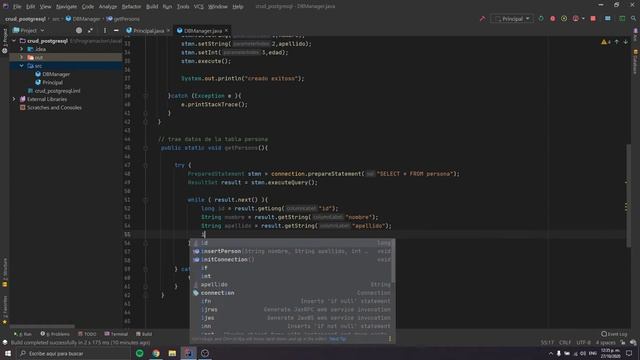Choose initConnection from the autocomplete list
This screenshot has height=360, width=640.
pyautogui.click(x=292, y=260)
